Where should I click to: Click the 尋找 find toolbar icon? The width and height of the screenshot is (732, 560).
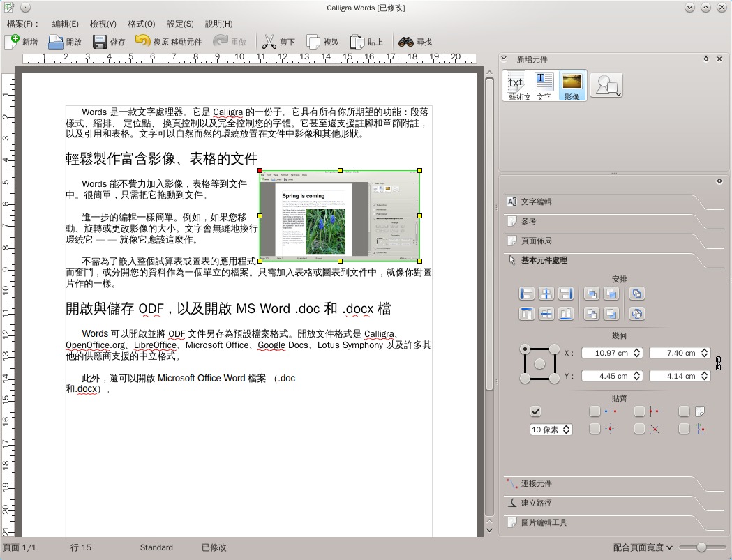click(414, 42)
